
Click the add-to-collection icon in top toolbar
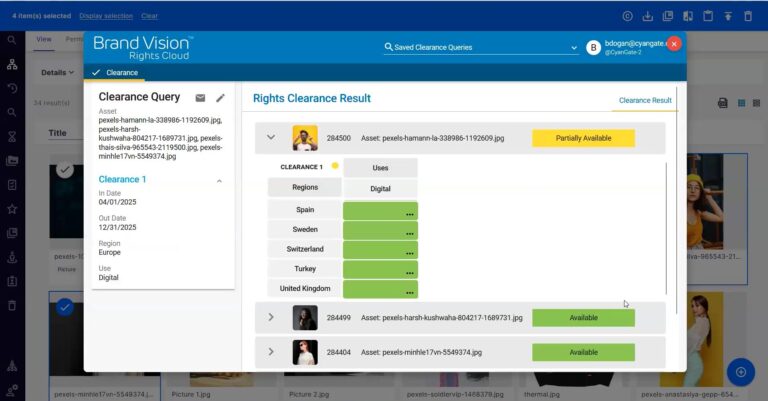point(668,16)
